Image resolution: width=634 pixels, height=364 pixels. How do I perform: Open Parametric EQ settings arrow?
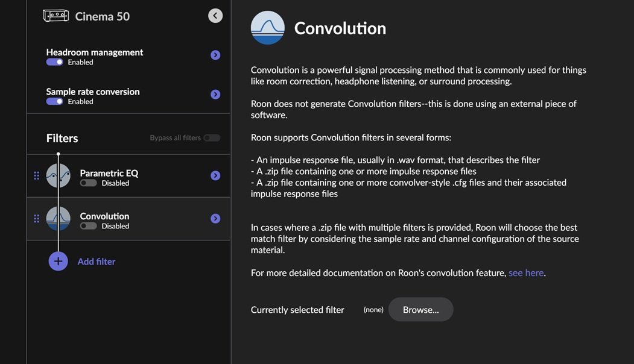(215, 175)
